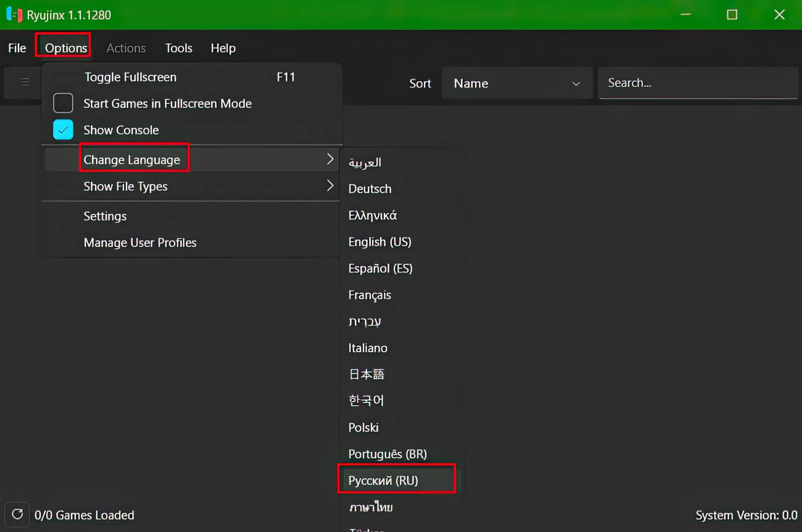Enable Start Games in Fullscreen Mode checkbox
This screenshot has height=532, width=802.
63,103
